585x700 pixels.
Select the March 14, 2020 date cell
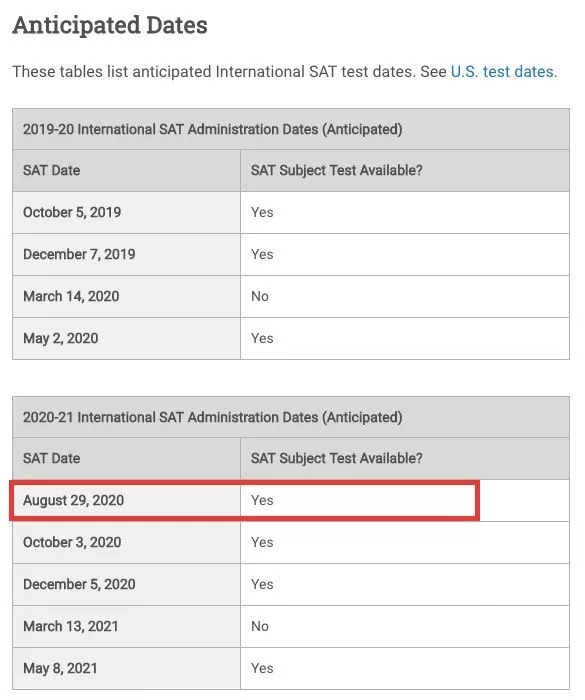click(x=126, y=296)
